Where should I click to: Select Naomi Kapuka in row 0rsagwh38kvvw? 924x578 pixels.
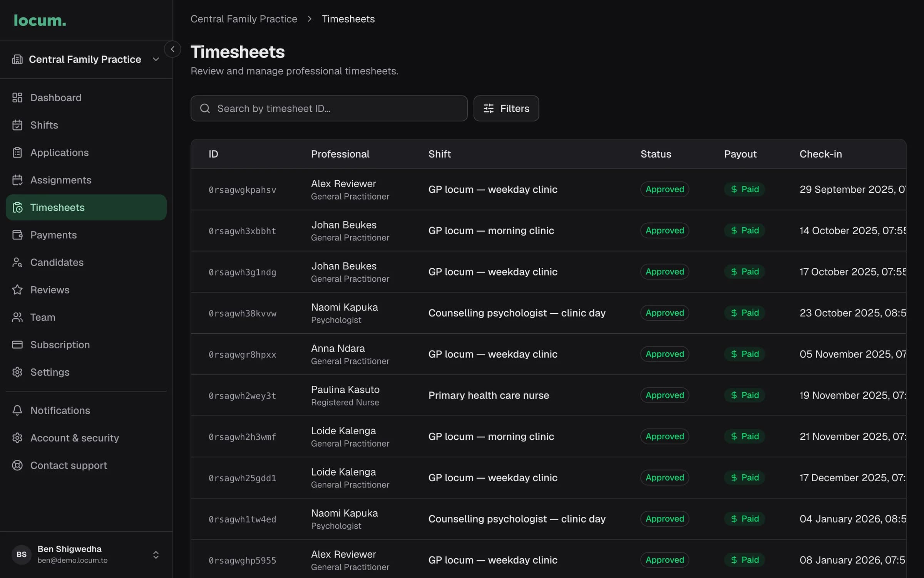pyautogui.click(x=344, y=307)
